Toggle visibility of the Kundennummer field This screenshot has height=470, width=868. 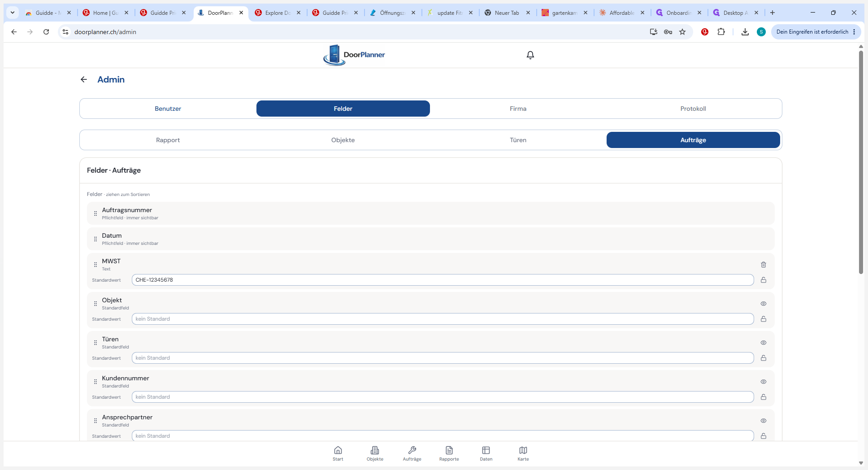pos(763,382)
